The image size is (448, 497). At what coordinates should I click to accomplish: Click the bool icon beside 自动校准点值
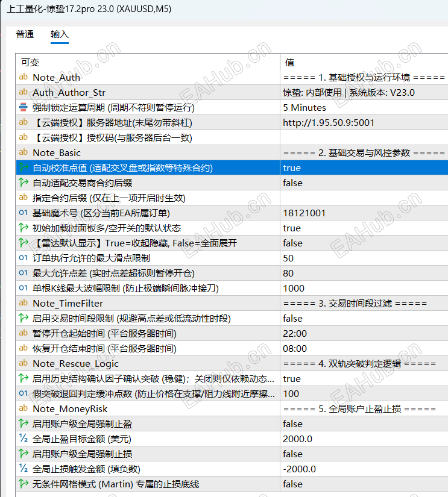[x=23, y=167]
